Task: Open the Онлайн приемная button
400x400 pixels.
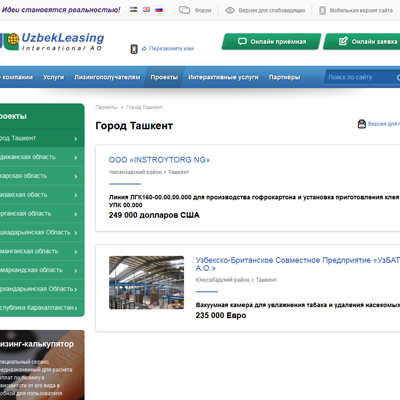Action: [271, 42]
